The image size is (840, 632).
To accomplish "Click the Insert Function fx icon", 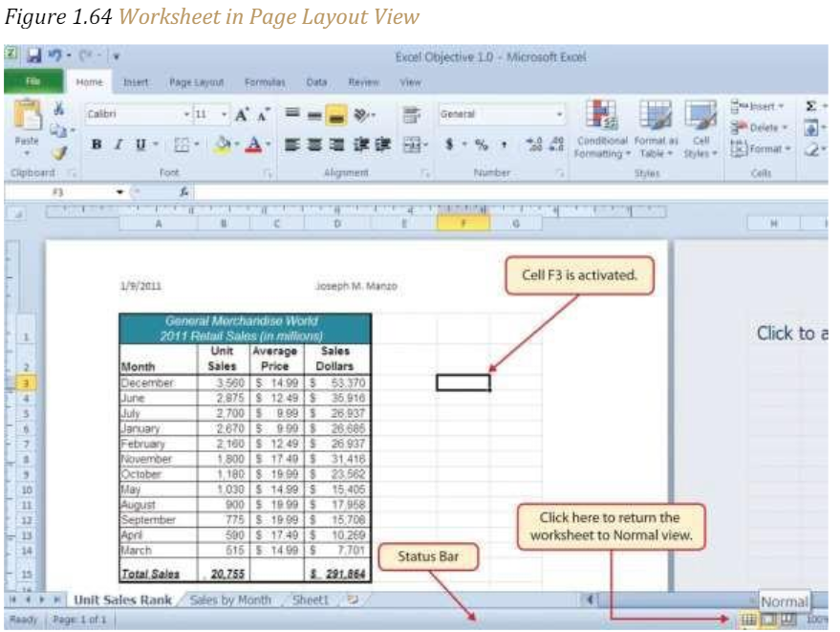I will pyautogui.click(x=183, y=192).
